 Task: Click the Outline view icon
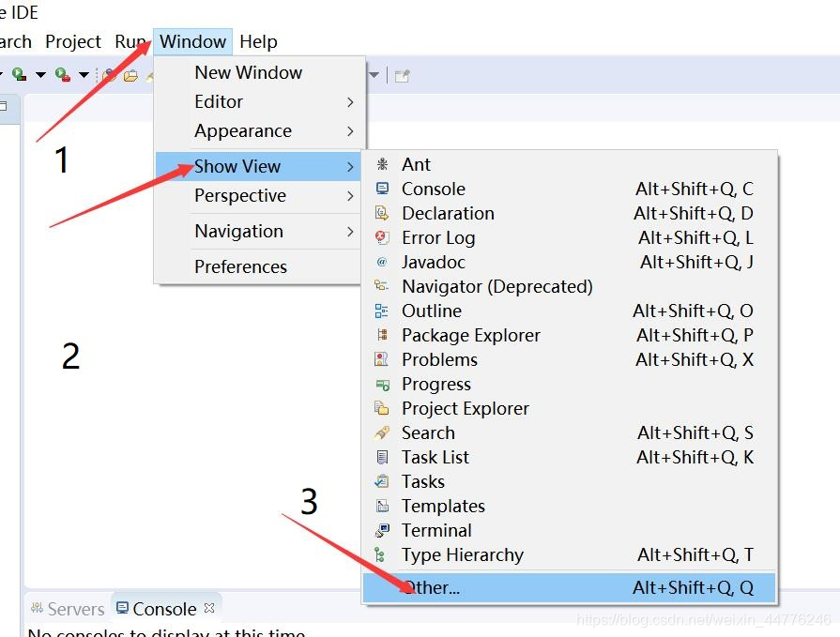click(x=381, y=311)
